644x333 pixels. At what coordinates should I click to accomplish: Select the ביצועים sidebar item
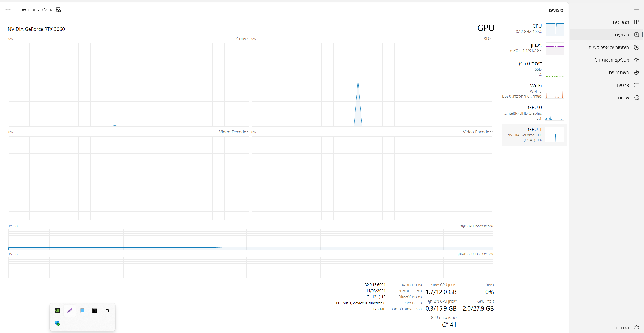(x=606, y=35)
